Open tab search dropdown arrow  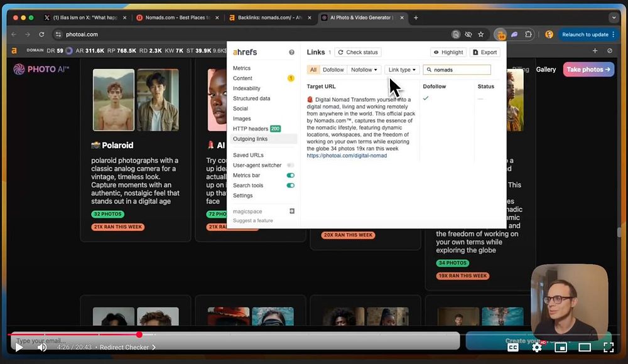(x=614, y=18)
